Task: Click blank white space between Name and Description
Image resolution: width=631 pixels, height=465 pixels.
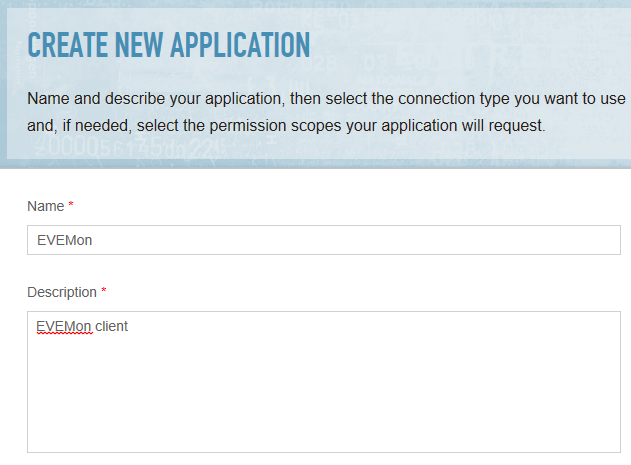Action: click(324, 269)
